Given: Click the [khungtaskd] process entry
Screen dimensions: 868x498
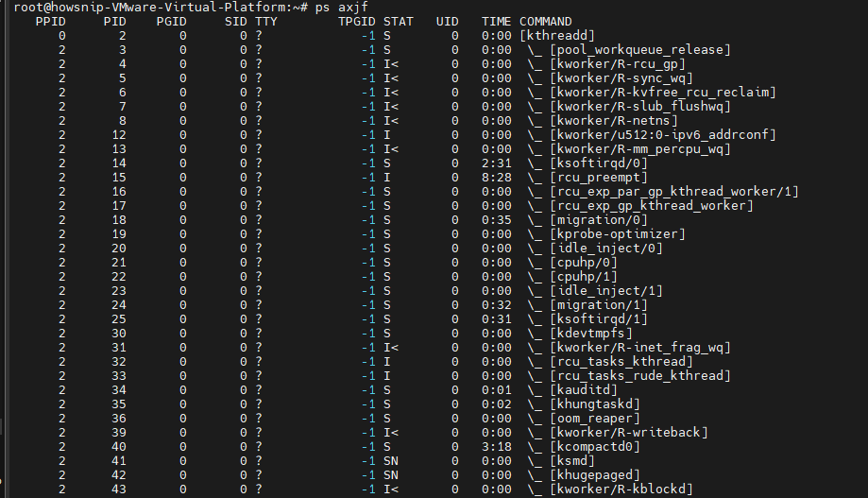Looking at the screenshot, I should 595,404.
